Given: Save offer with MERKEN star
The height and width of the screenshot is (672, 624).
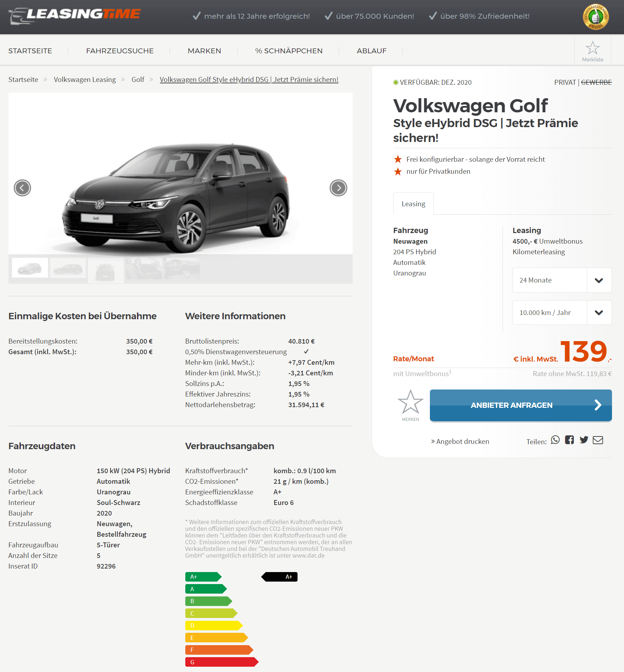Looking at the screenshot, I should pyautogui.click(x=410, y=405).
